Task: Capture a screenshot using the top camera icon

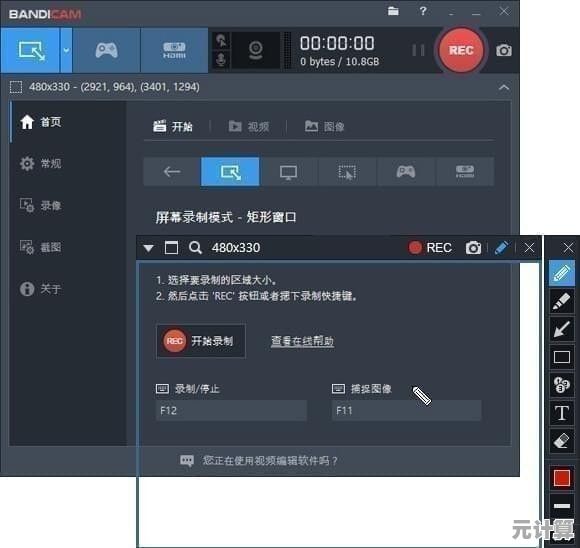Action: point(504,50)
